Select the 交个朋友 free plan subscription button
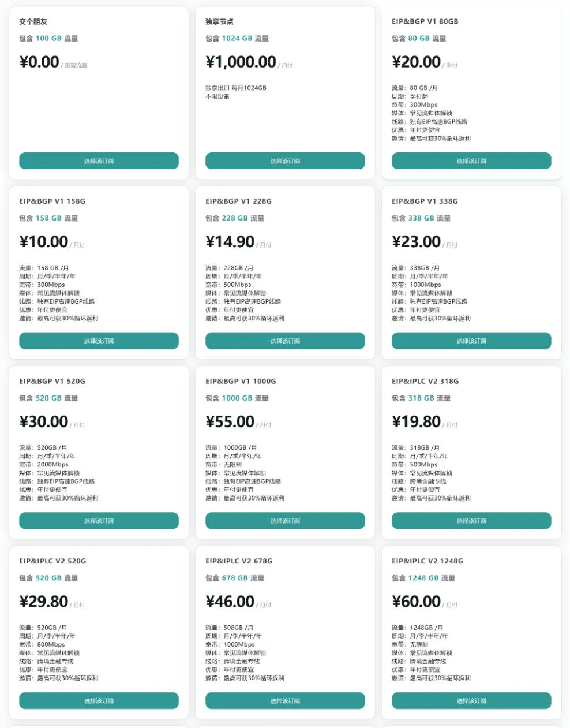 pos(99,161)
